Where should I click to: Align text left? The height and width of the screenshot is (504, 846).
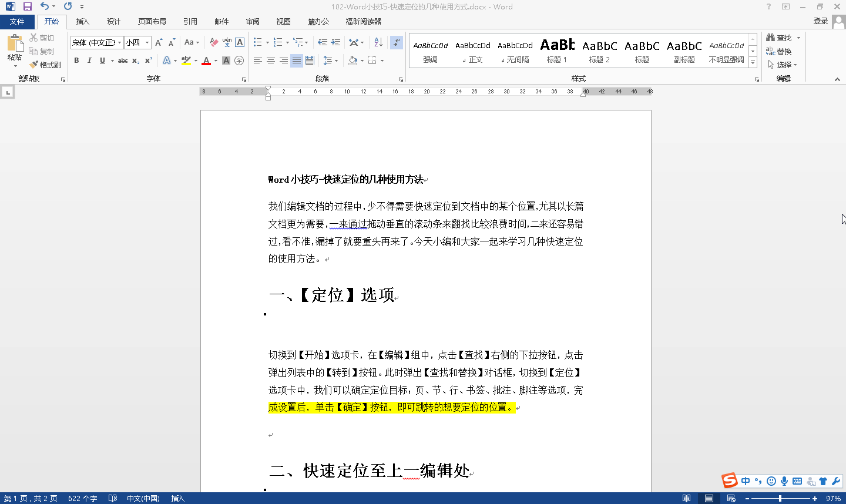click(258, 61)
